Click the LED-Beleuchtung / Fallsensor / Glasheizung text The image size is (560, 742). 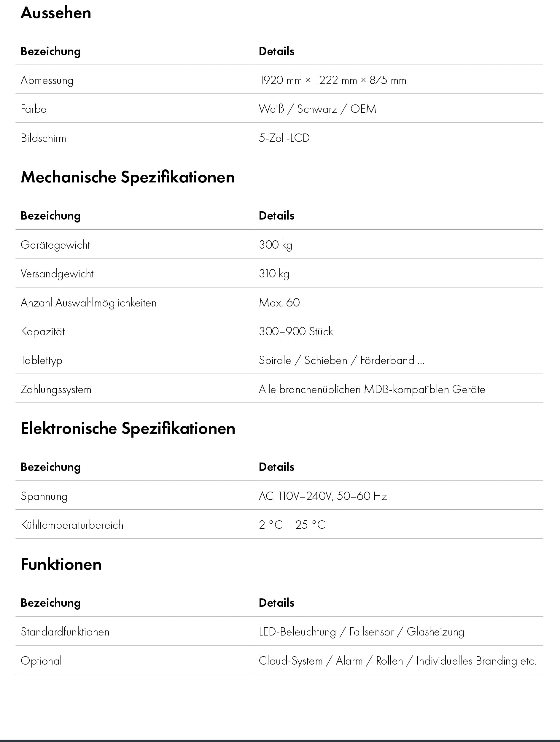[362, 632]
